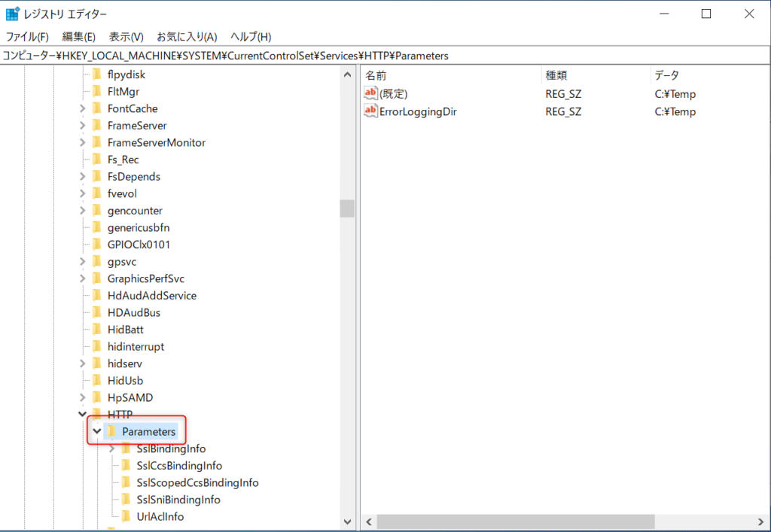
Task: Click the UrlAclInfo folder icon
Action: point(124,516)
